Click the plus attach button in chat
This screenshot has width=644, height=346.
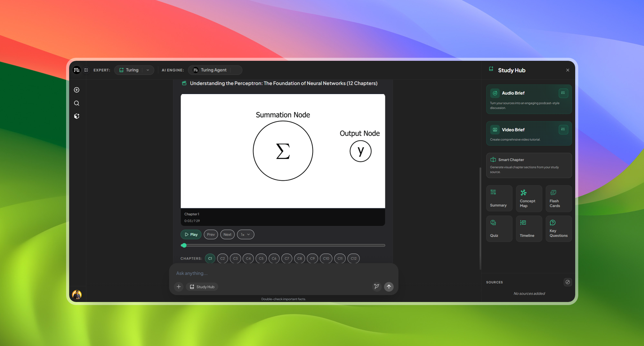[179, 287]
